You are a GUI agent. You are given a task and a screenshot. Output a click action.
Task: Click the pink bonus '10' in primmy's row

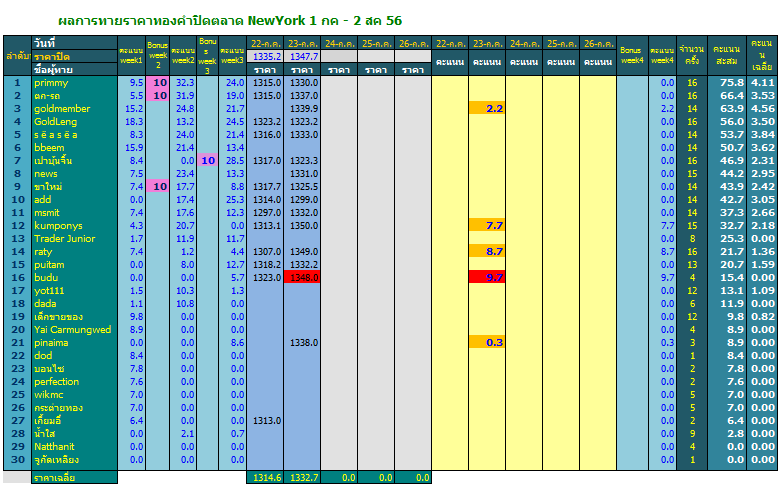pyautogui.click(x=157, y=83)
